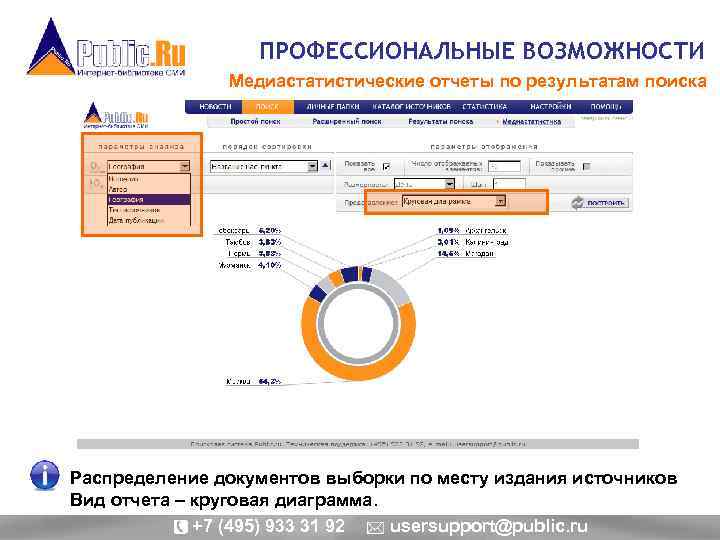The width and height of the screenshot is (720, 540).
Task: Toggle the ascending sort arrow button
Action: tap(325, 166)
